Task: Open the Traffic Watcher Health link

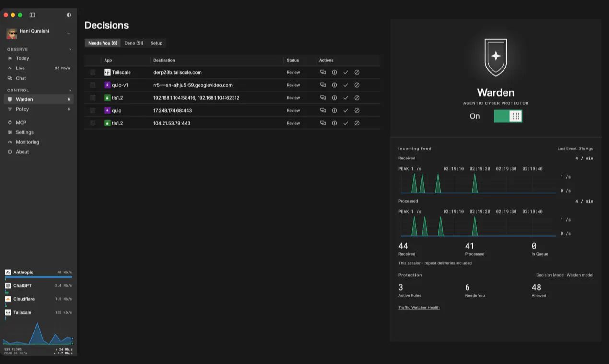Action: click(419, 307)
